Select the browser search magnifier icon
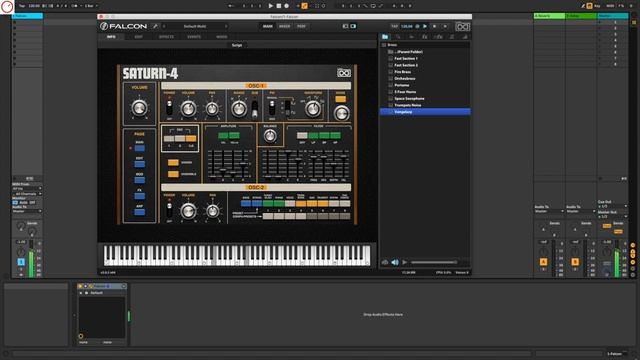Viewport: 640px width, 360px height. pyautogui.click(x=398, y=37)
